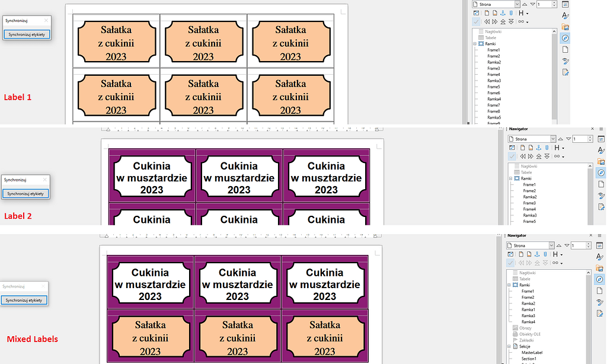
Task: Open the Properties deck in the sidebar
Action: click(x=566, y=5)
